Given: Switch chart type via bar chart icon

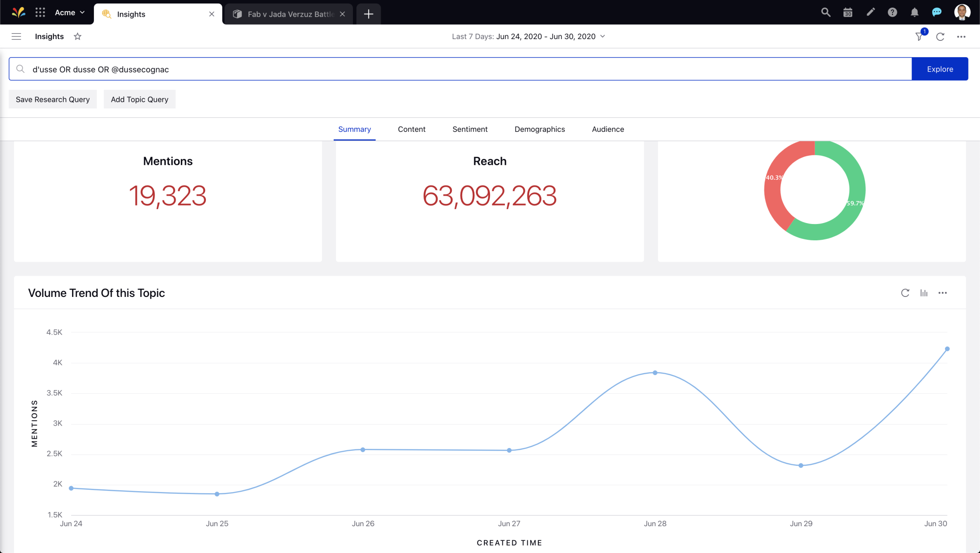Looking at the screenshot, I should [924, 293].
